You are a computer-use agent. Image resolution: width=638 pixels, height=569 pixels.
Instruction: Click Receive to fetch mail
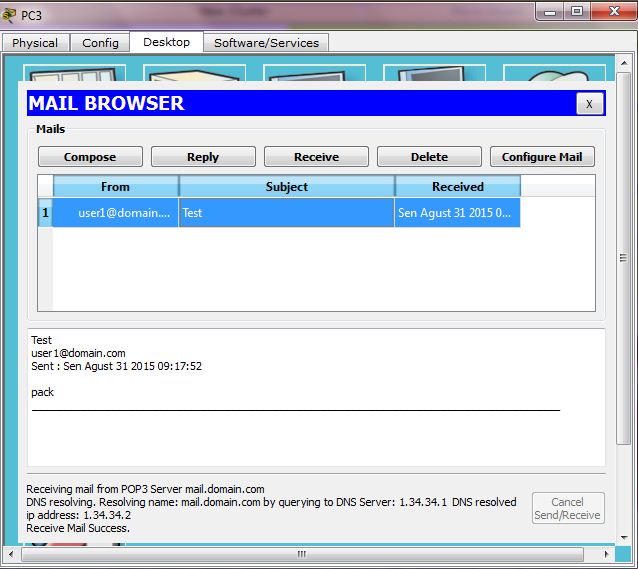coord(316,157)
